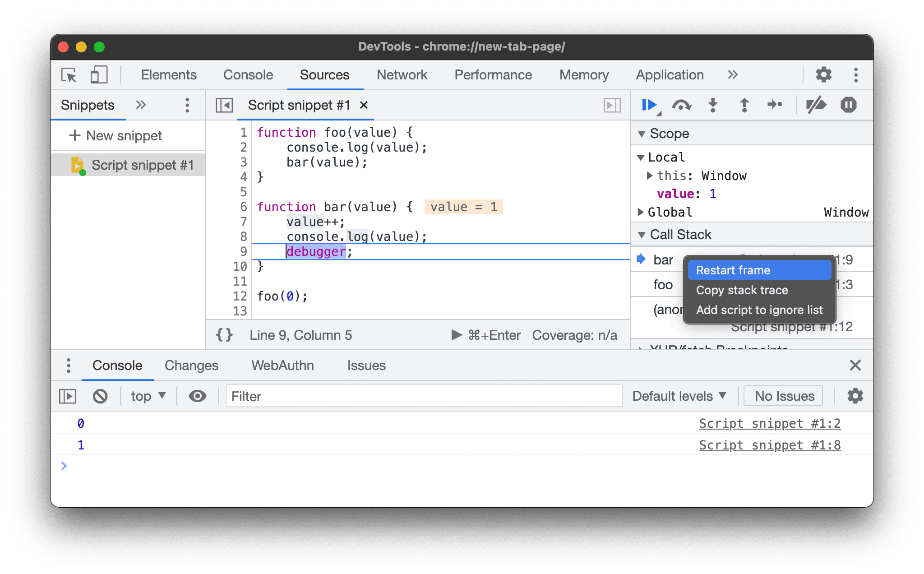924x574 pixels.
Task: Expand the Global scope section
Action: [x=646, y=212]
